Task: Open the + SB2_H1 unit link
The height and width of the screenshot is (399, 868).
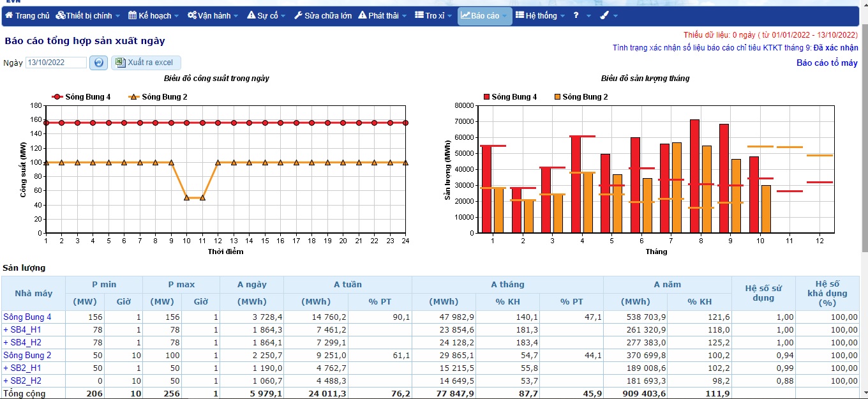Action: 22,368
